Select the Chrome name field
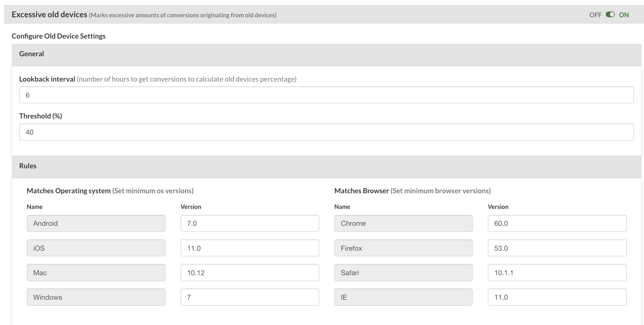 click(x=404, y=223)
